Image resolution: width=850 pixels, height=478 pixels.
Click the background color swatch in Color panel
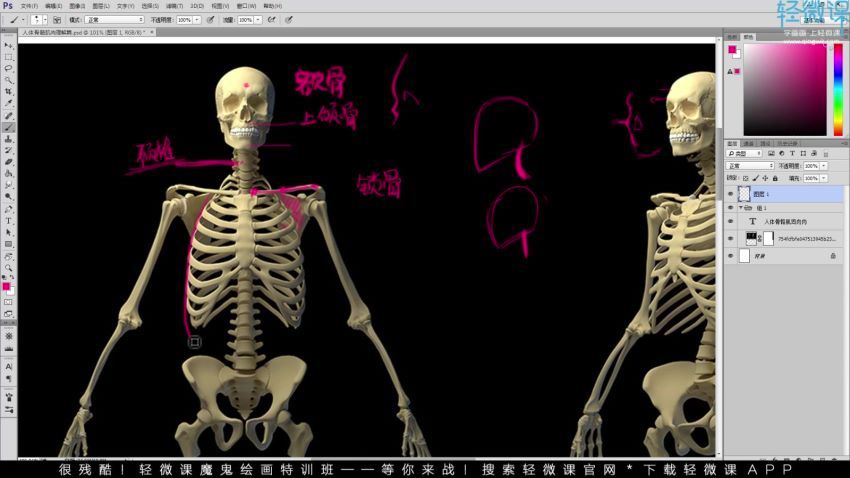coord(738,55)
